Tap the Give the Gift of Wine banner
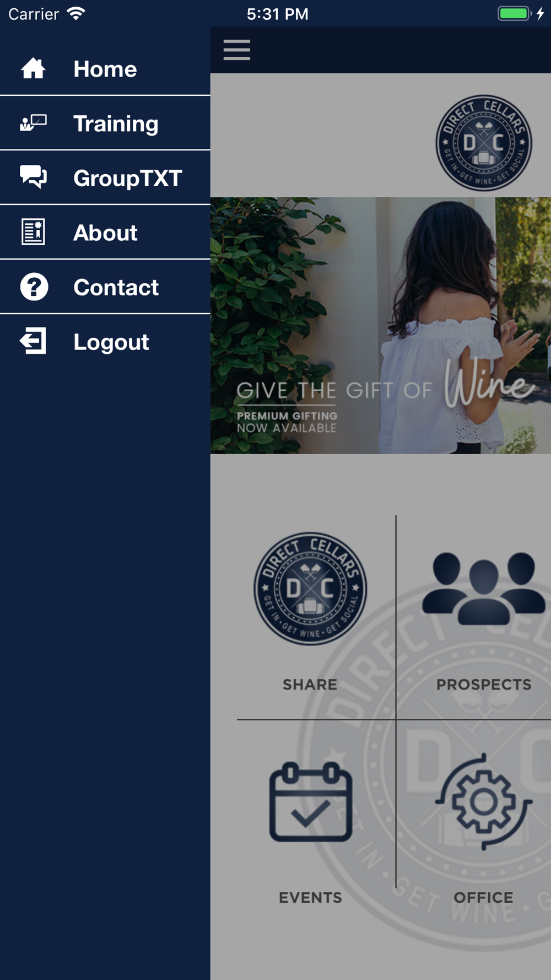551x980 pixels. (381, 325)
